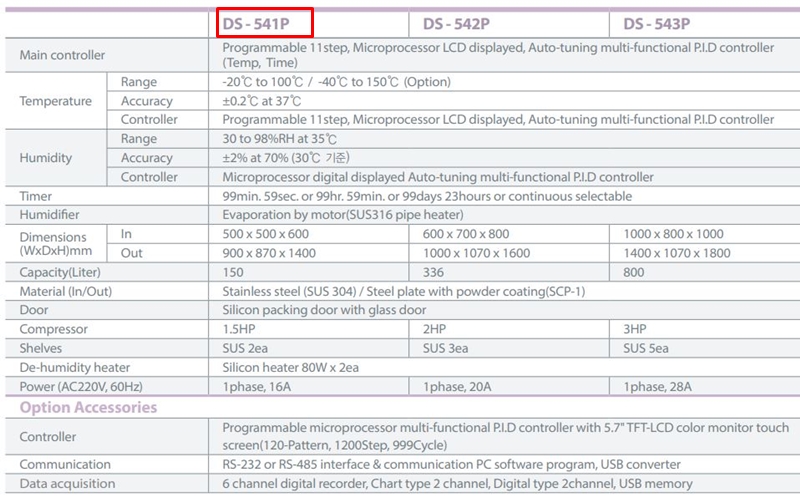Click the Temperature row label

55,101
